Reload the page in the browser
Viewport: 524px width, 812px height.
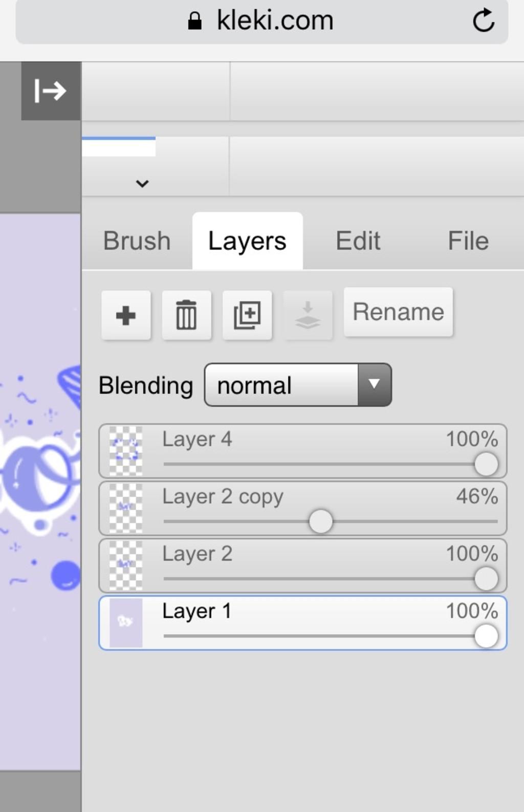click(x=483, y=21)
